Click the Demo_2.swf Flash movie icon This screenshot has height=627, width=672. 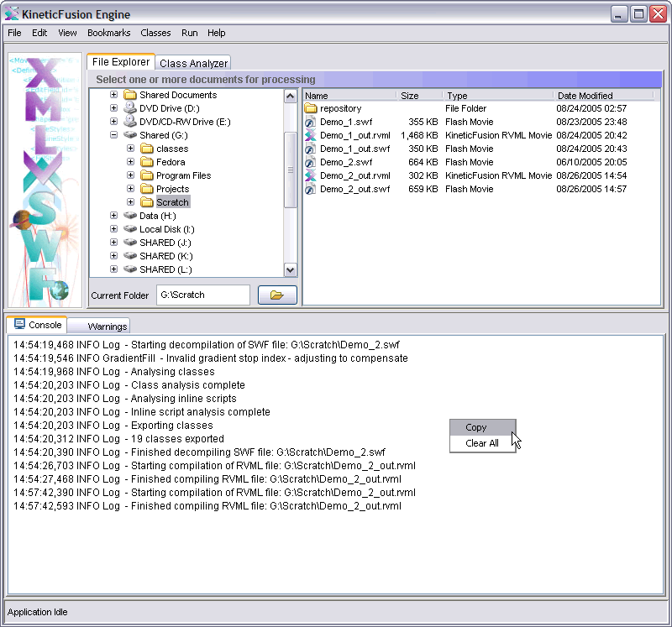pyautogui.click(x=310, y=162)
